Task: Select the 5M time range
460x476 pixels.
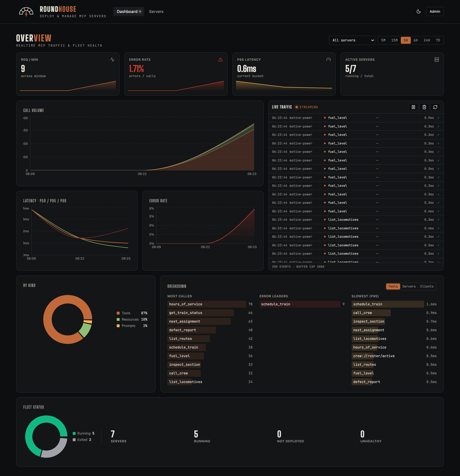Action: tap(383, 40)
